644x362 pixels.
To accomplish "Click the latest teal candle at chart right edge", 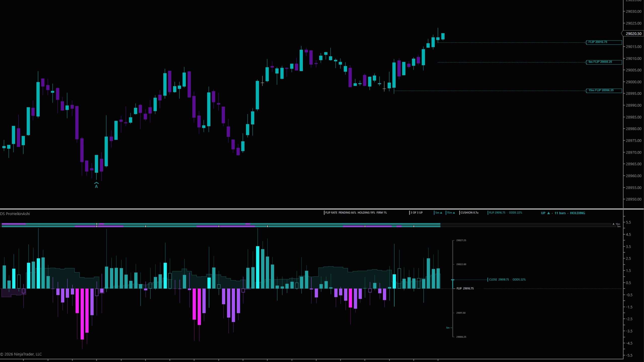I will [x=443, y=36].
